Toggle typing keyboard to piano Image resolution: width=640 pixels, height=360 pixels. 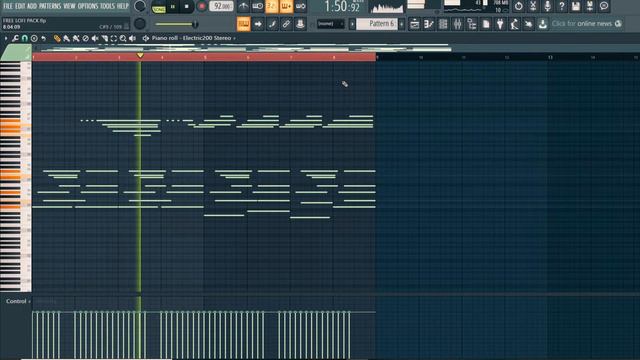244,24
